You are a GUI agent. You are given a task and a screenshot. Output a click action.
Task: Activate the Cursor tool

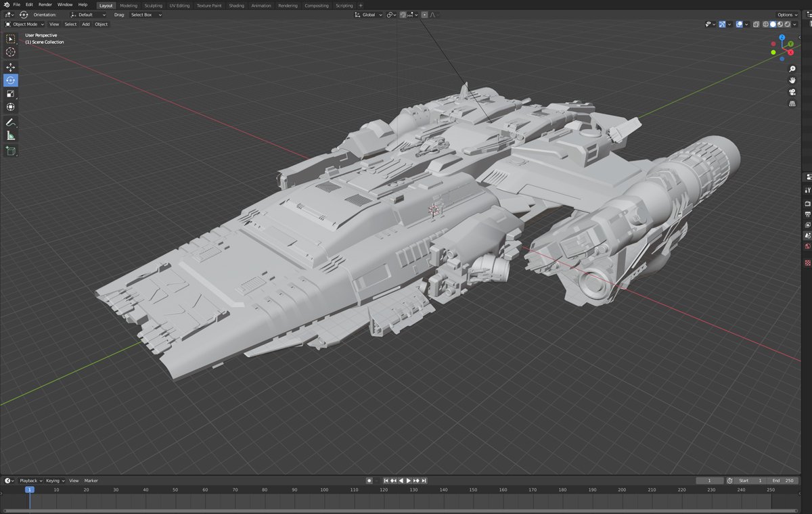coord(11,52)
